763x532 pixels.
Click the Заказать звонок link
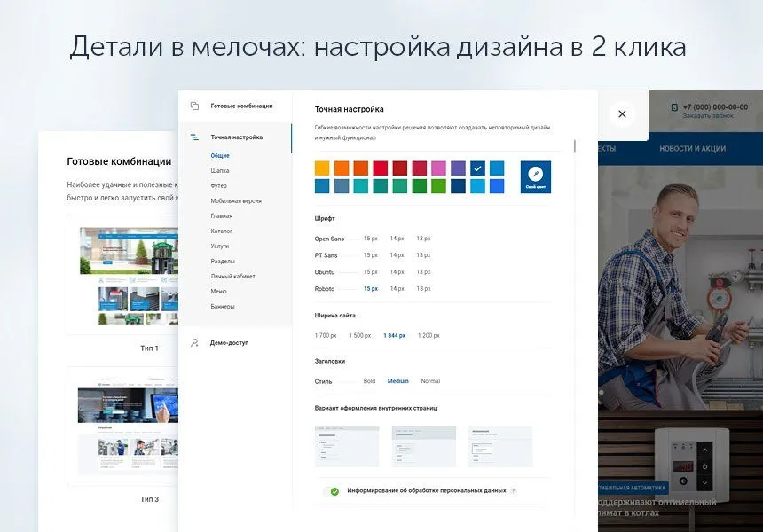[x=707, y=116]
